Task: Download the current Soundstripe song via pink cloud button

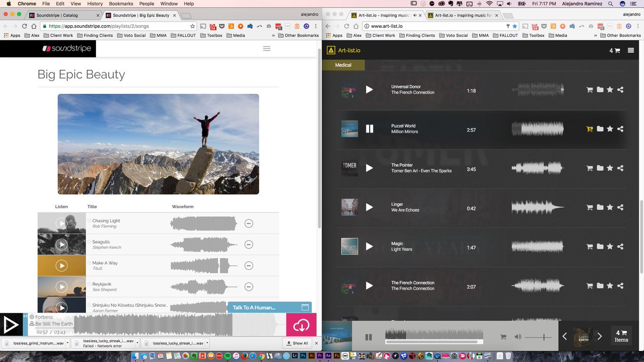Action: [x=301, y=324]
